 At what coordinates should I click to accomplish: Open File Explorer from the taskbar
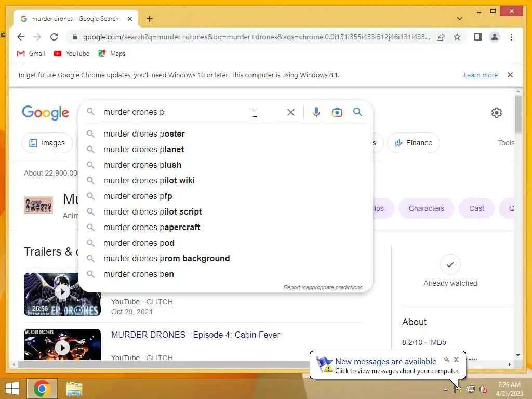(x=74, y=389)
